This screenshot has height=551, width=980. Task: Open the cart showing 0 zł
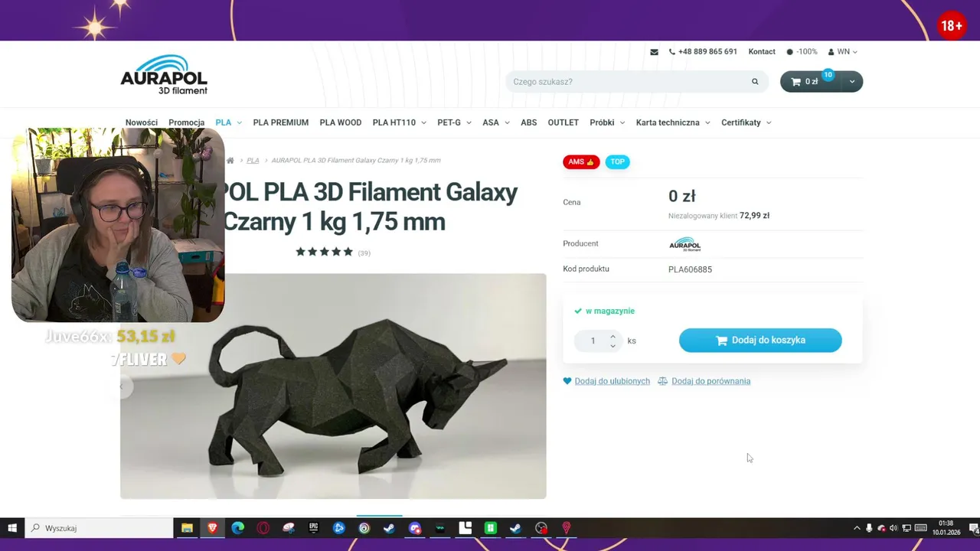pyautogui.click(x=810, y=82)
